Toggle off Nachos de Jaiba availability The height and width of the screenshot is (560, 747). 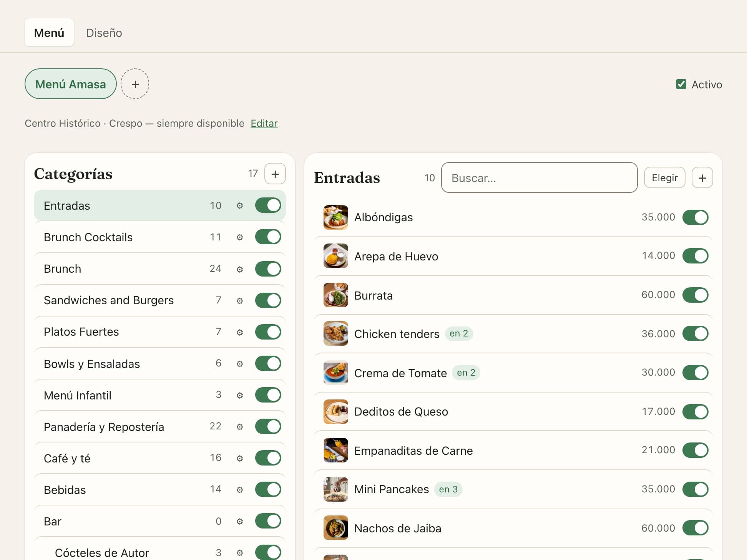695,528
